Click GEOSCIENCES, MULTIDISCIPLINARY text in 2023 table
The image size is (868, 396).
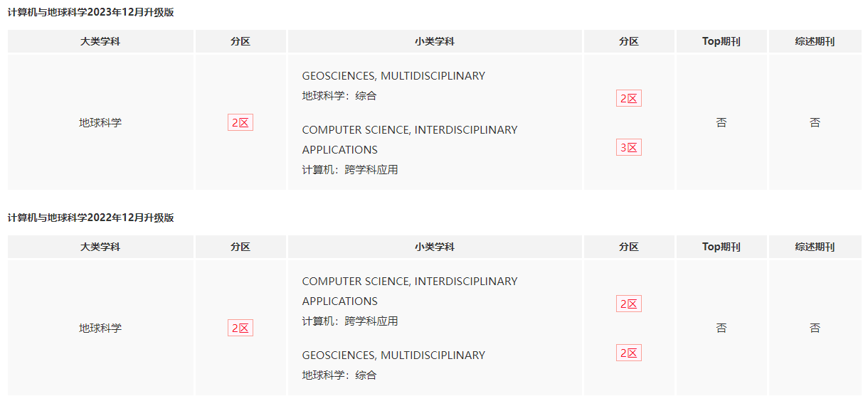click(x=393, y=75)
